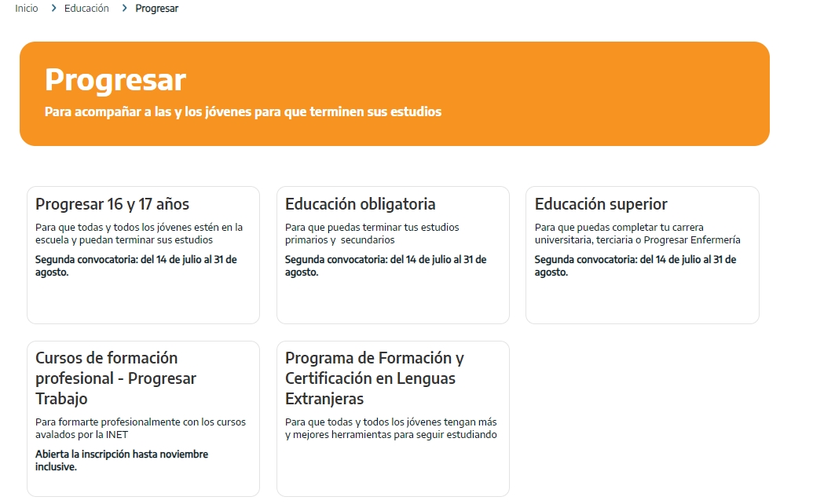Click Segunda convocatoria text in 16 y 17 años card

136,265
